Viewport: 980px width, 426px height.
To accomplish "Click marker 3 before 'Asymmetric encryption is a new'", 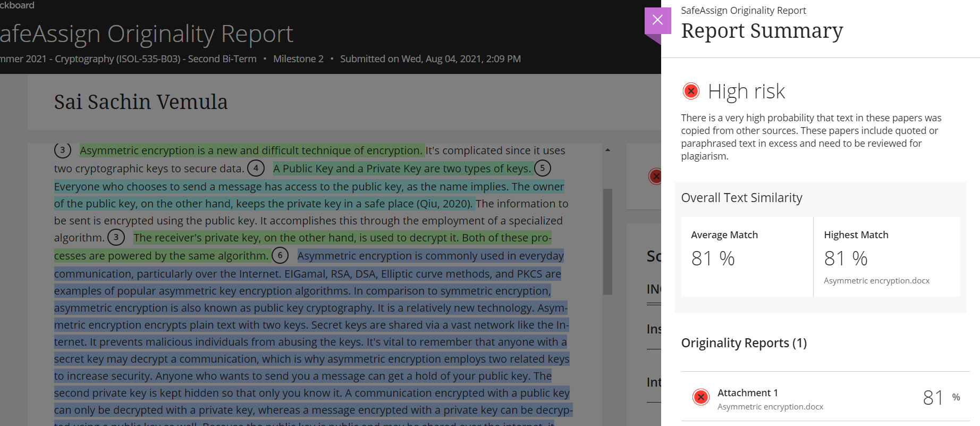I will click(x=63, y=150).
